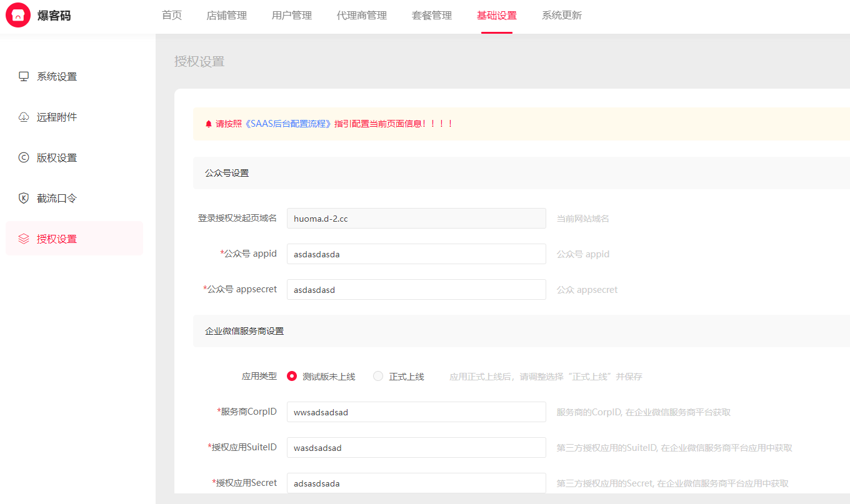Click the layers icon beside 授权设置
The width and height of the screenshot is (850, 504).
(x=24, y=239)
